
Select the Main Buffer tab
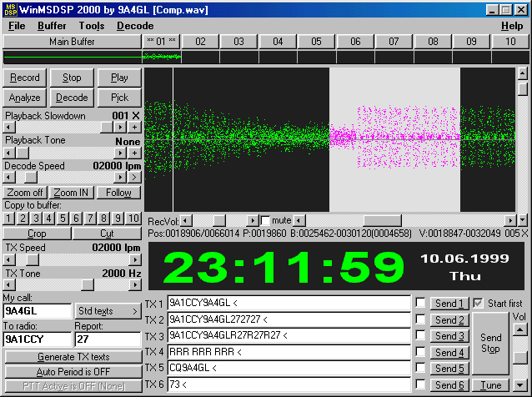[72, 42]
